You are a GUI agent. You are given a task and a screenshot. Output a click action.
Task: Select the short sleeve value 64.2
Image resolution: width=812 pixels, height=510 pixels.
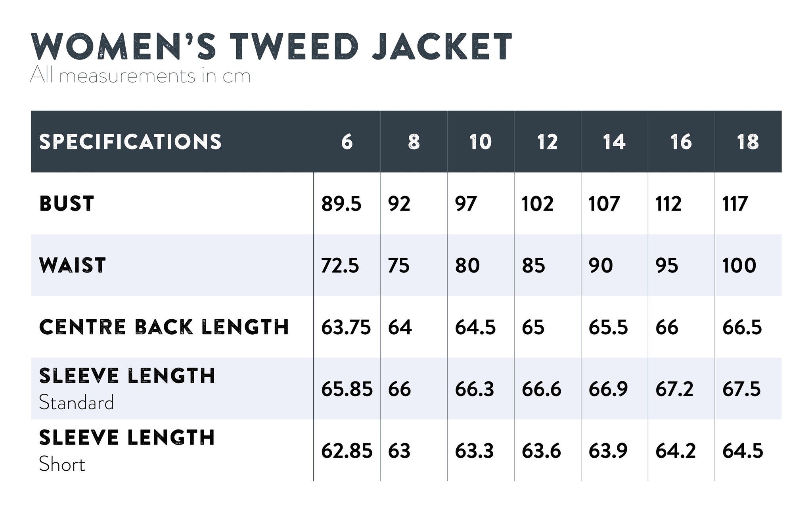pos(675,451)
